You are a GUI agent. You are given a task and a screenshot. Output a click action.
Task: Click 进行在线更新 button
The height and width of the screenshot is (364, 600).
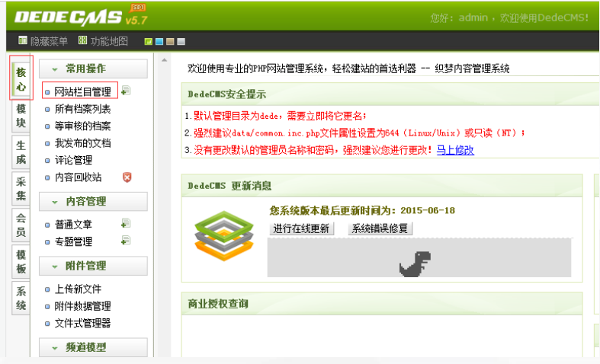click(x=302, y=228)
